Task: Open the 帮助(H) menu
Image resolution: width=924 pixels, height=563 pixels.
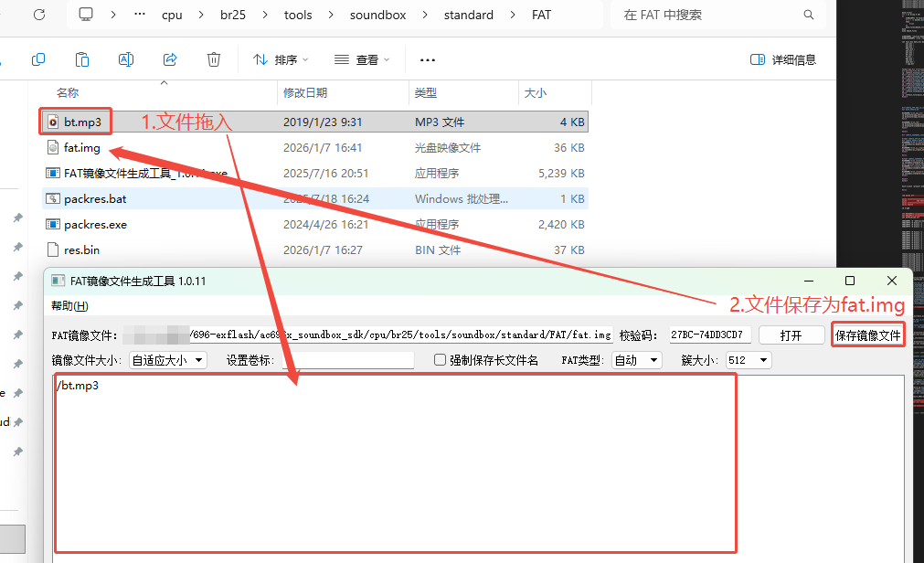Action: [69, 305]
